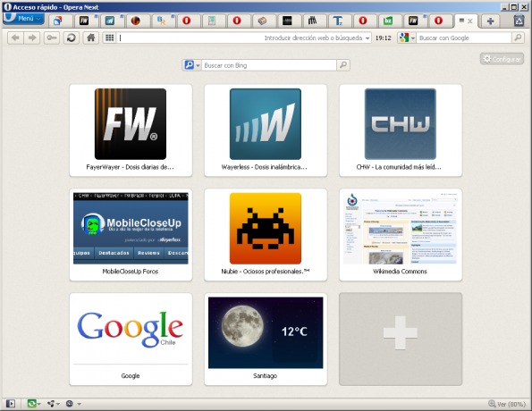Screen dimensions: 532x411
Task: Open the closed tabs trash icon
Action: coord(519,21)
